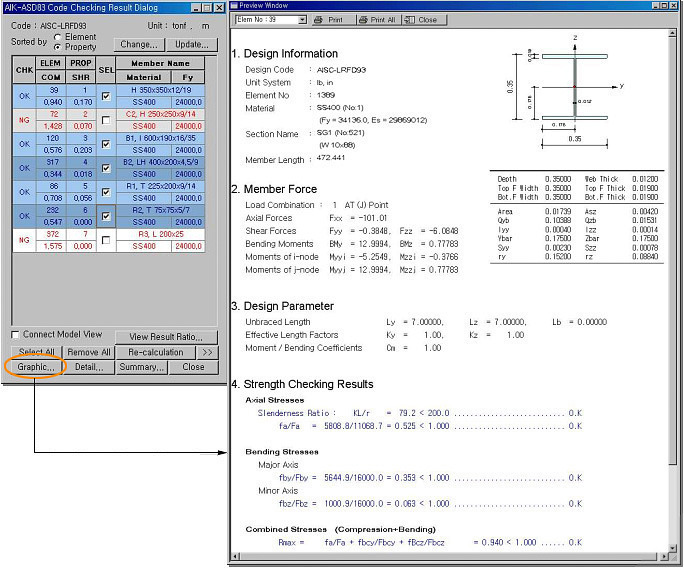Image resolution: width=684 pixels, height=568 pixels.
Task: Open the Graphic... result view
Action: pos(36,367)
